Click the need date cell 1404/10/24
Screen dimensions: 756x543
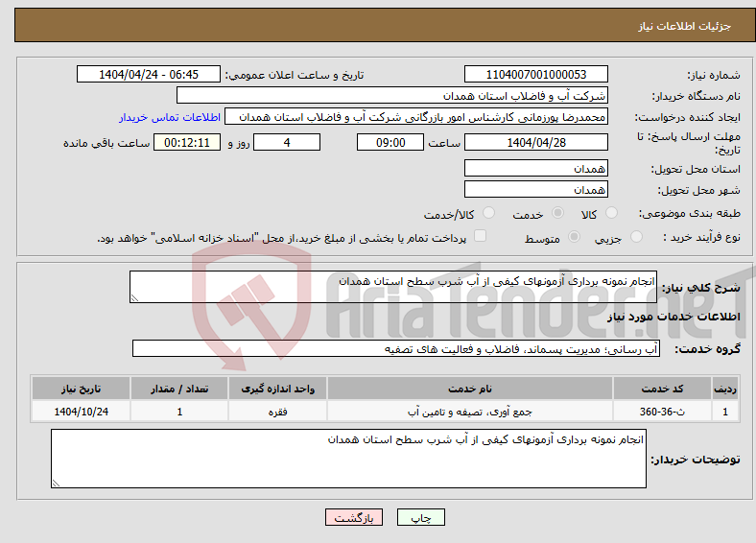click(81, 412)
